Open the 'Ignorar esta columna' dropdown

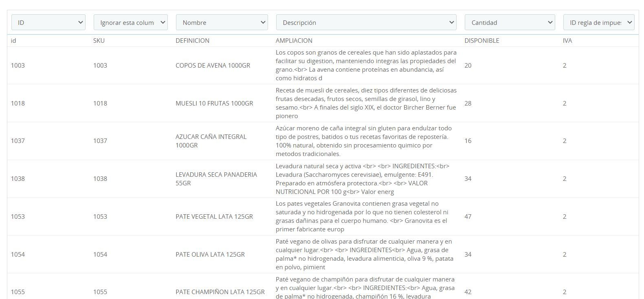click(x=131, y=22)
